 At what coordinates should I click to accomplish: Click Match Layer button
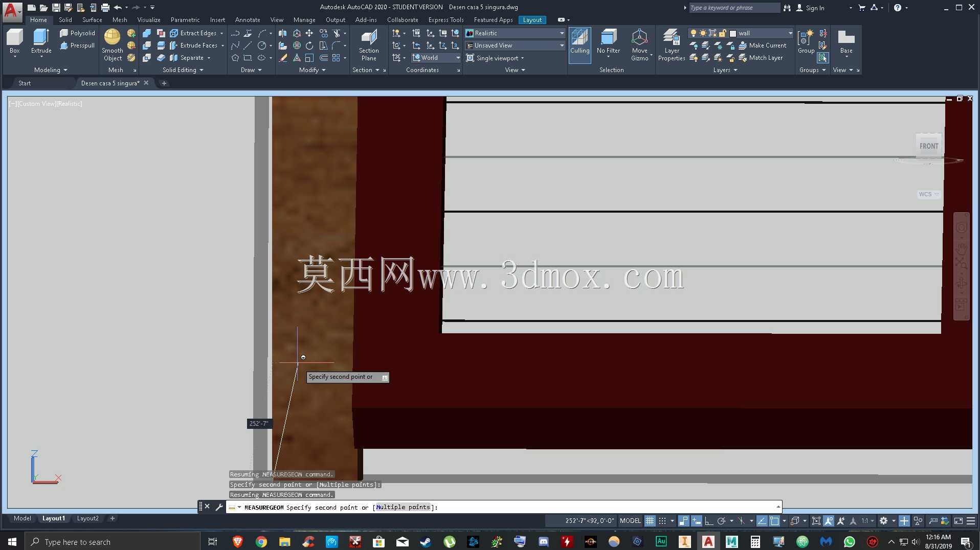click(x=761, y=58)
